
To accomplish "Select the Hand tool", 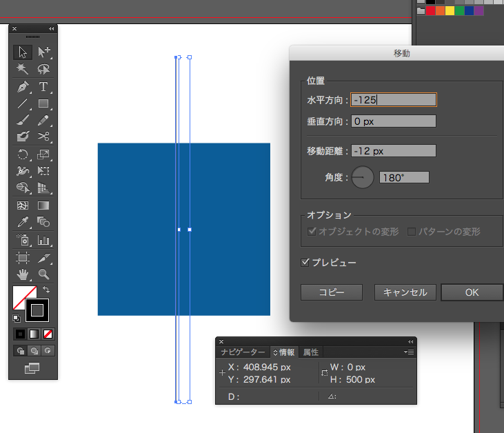I will [23, 274].
